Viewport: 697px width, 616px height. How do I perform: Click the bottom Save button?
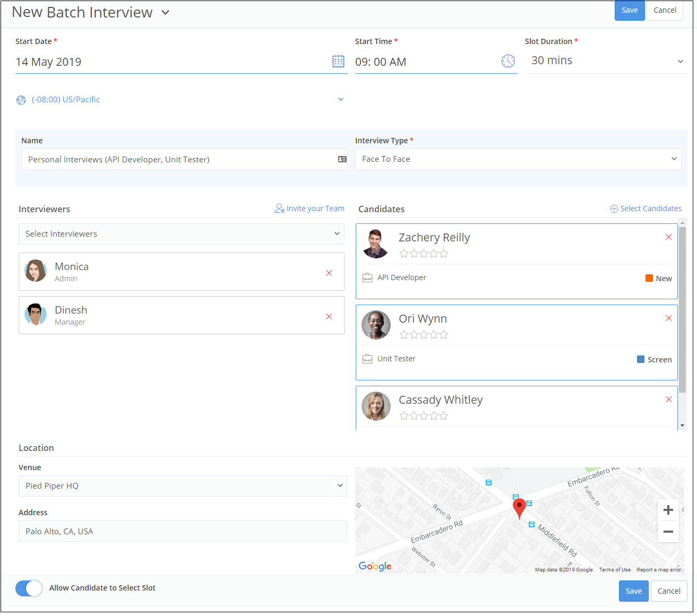click(633, 591)
